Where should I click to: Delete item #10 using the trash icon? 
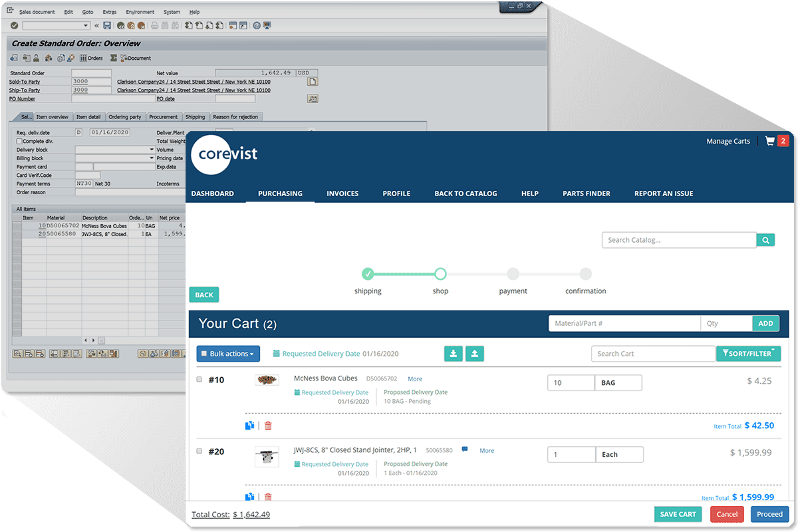pos(268,425)
